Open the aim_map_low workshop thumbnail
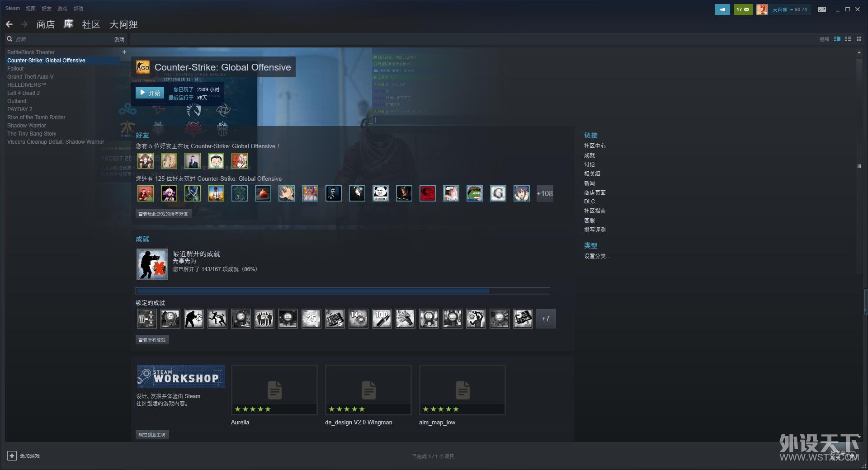 (x=462, y=390)
